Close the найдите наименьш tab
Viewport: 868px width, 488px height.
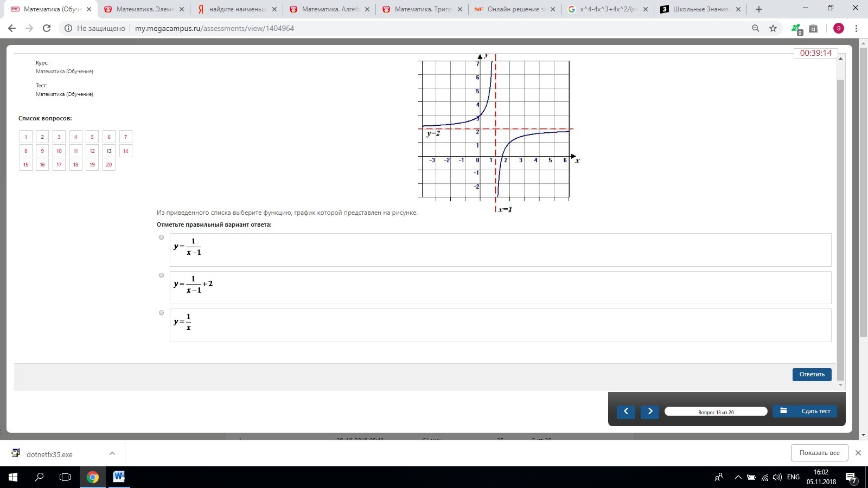tap(275, 9)
